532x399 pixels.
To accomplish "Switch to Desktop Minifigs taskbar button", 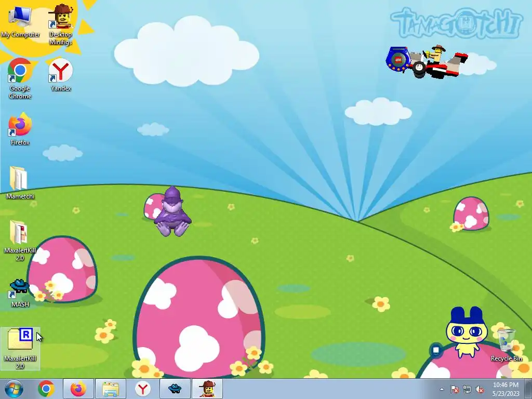I will [x=207, y=389].
